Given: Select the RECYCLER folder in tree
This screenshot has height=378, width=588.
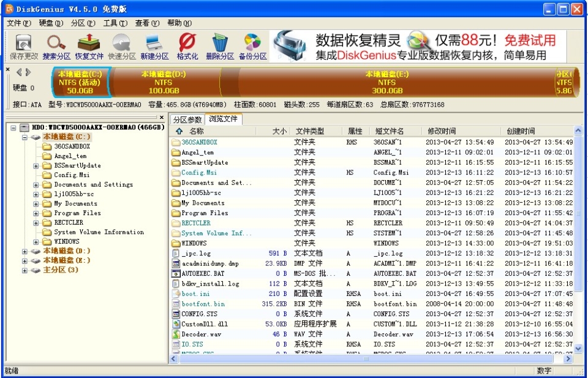Looking at the screenshot, I should point(69,223).
